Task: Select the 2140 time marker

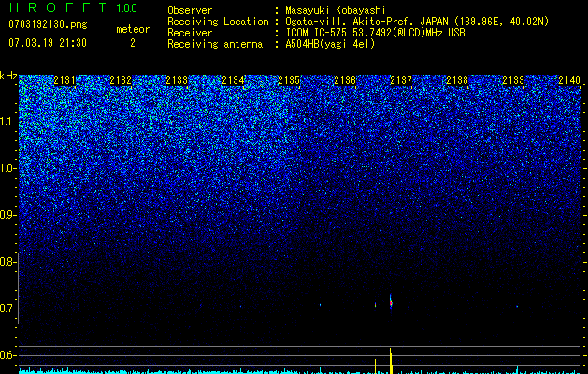Action: [569, 80]
